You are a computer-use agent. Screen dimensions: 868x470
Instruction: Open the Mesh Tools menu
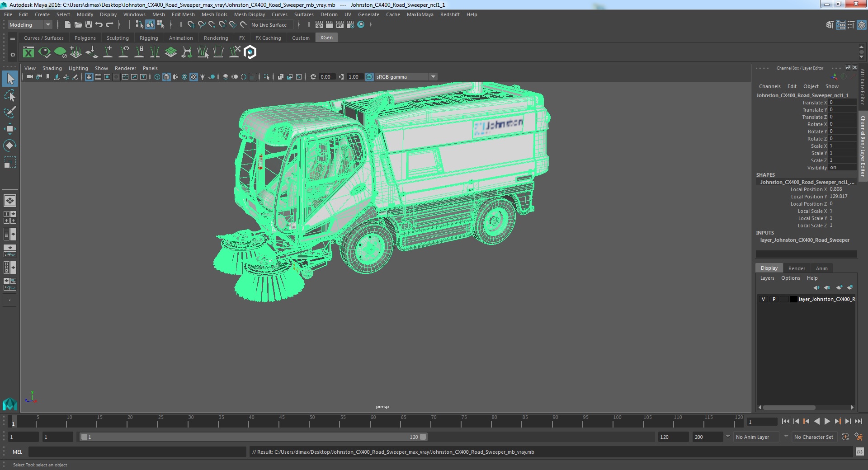click(214, 14)
